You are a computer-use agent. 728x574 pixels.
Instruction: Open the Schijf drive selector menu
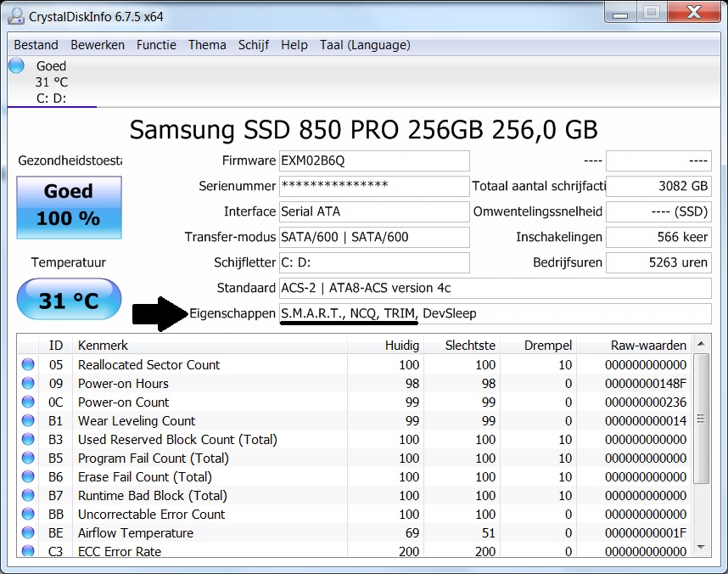click(x=253, y=45)
